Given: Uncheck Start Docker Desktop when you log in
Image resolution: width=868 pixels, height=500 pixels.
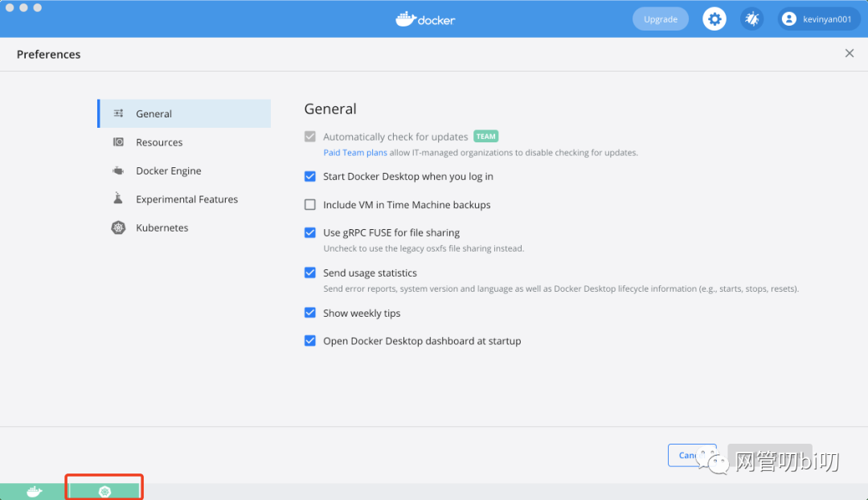Looking at the screenshot, I should coord(310,176).
